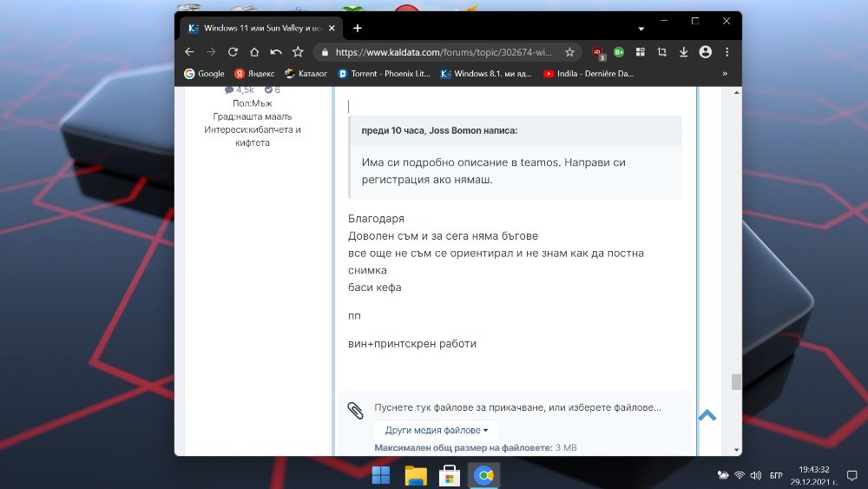Open the Каталог bookmark

pyautogui.click(x=306, y=74)
